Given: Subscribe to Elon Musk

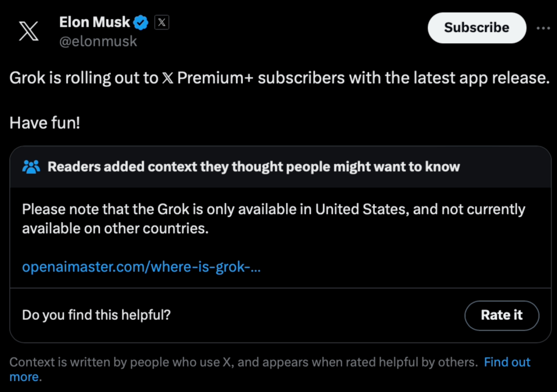Looking at the screenshot, I should pos(477,28).
